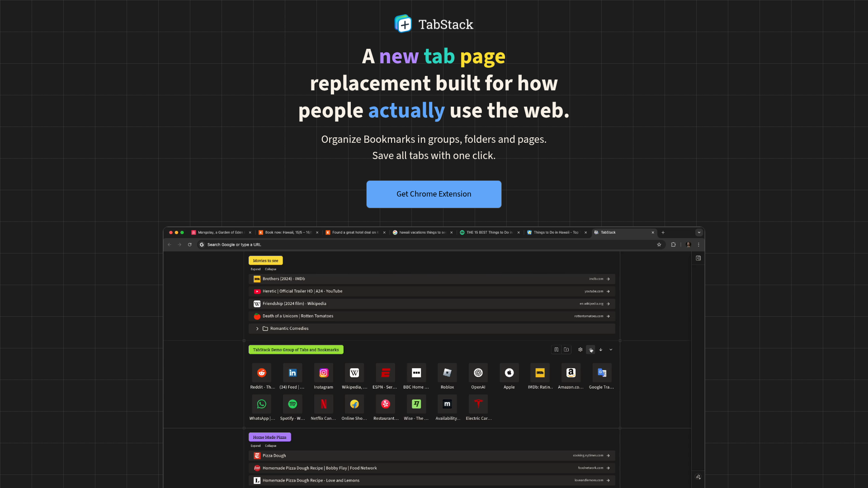The image size is (868, 488).
Task: Open the Reddit bookmark tile
Action: [262, 373]
